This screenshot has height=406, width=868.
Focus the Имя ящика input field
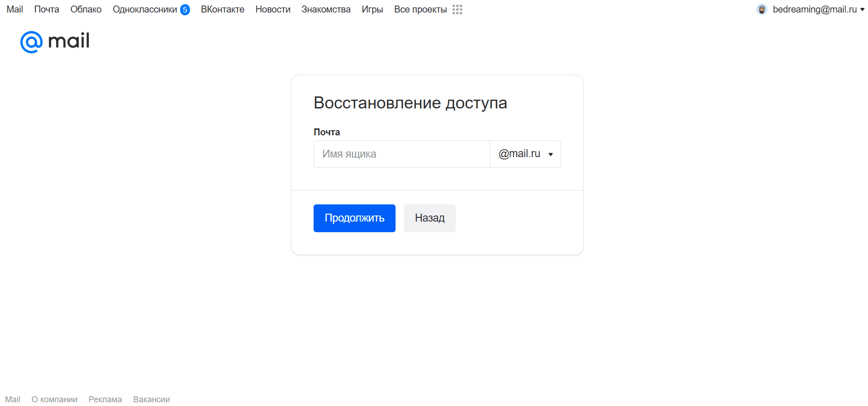click(402, 154)
